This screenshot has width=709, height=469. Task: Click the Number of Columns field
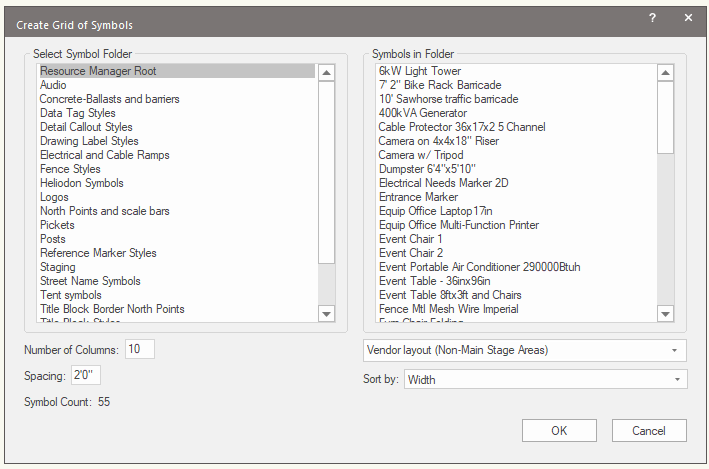coord(140,349)
